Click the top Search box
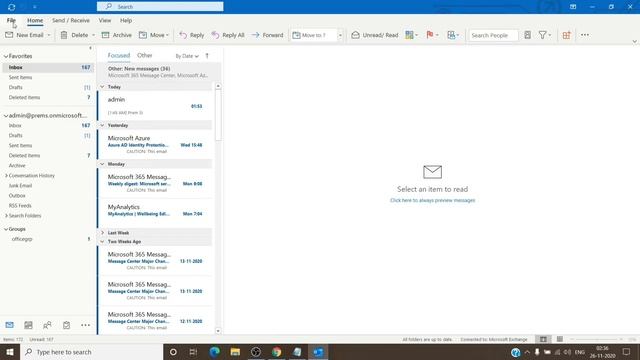 [160, 7]
